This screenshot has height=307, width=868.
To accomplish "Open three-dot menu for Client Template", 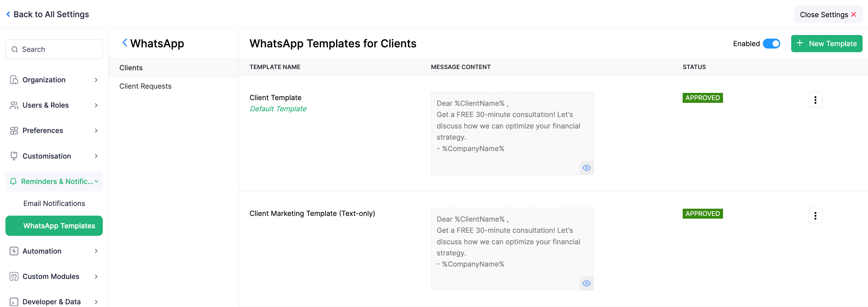I will click(x=815, y=100).
